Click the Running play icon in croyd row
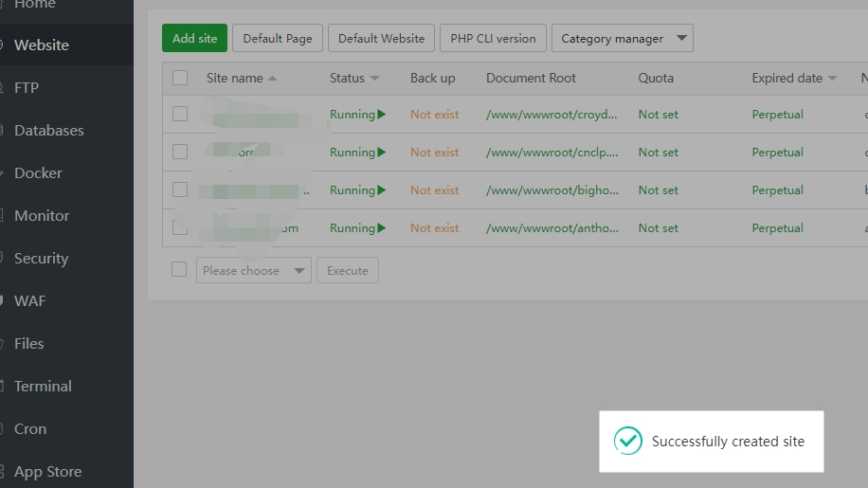 pos(382,115)
